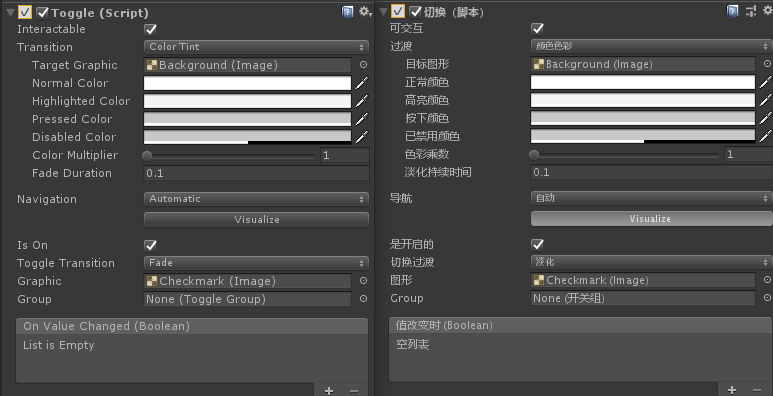
Task: Use eyedropper next to 正常颜色
Action: 766,82
